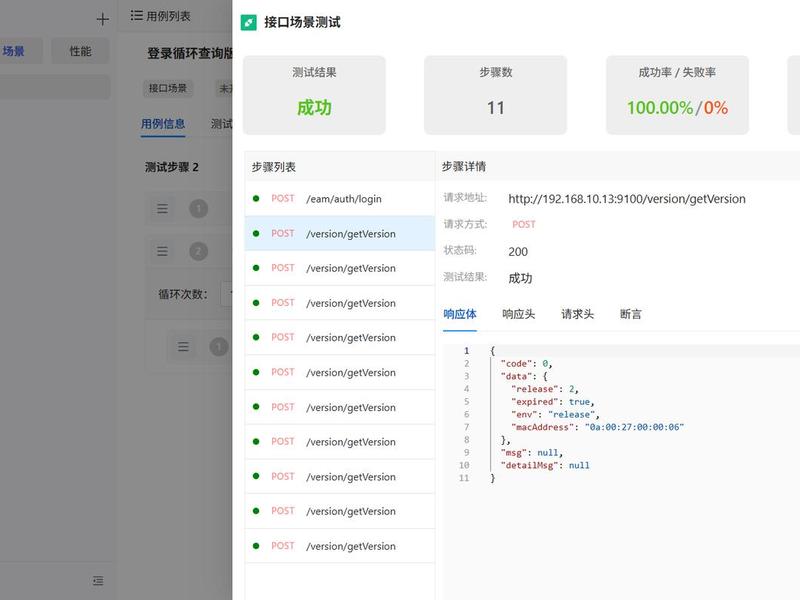Click the 步骤数 11 summary card
The image size is (800, 600).
click(x=495, y=95)
